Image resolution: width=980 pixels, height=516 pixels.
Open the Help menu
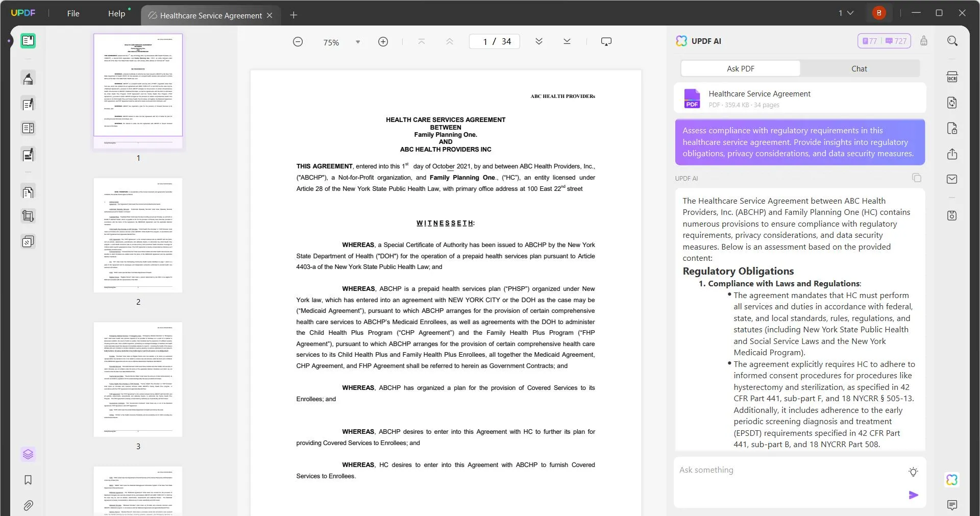pyautogui.click(x=116, y=13)
